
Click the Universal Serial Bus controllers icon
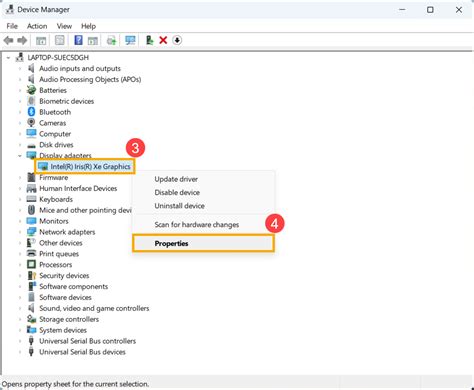[x=31, y=341]
